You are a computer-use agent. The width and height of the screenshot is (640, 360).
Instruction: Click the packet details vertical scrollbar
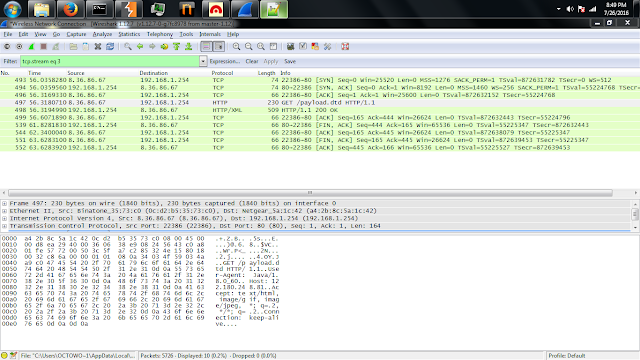pyautogui.click(x=635, y=215)
